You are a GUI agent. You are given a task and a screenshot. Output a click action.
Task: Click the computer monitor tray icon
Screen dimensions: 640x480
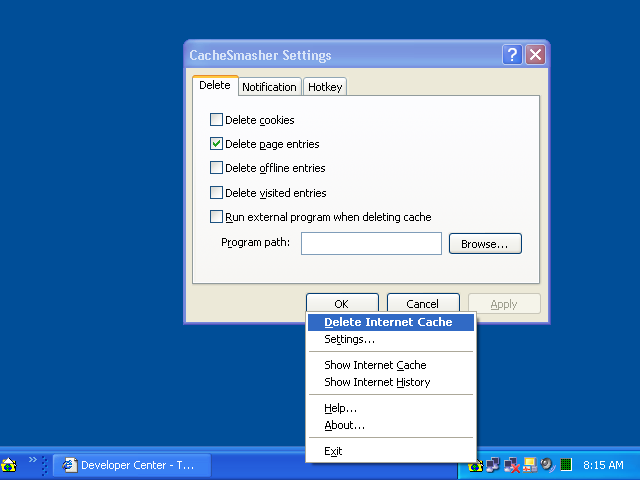tap(530, 464)
